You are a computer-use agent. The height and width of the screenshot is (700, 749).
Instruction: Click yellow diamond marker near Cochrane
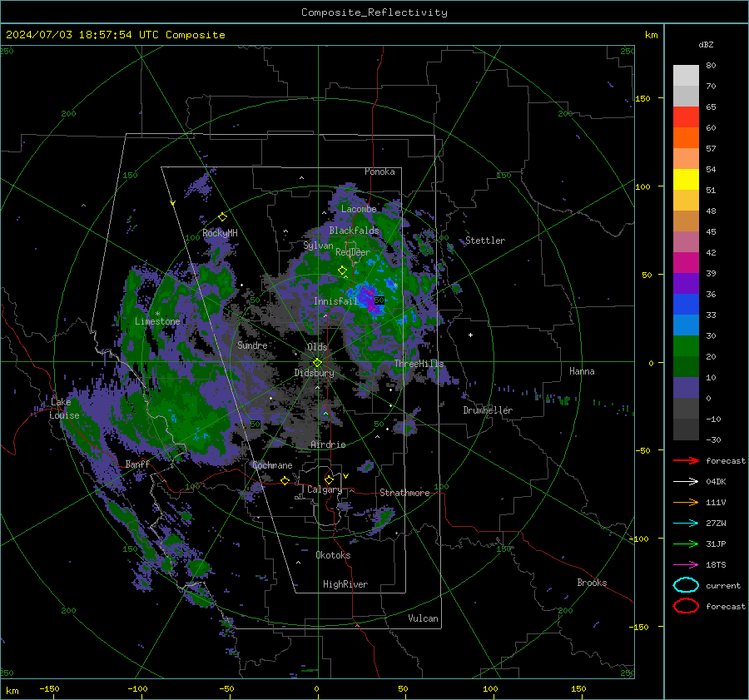point(285,480)
